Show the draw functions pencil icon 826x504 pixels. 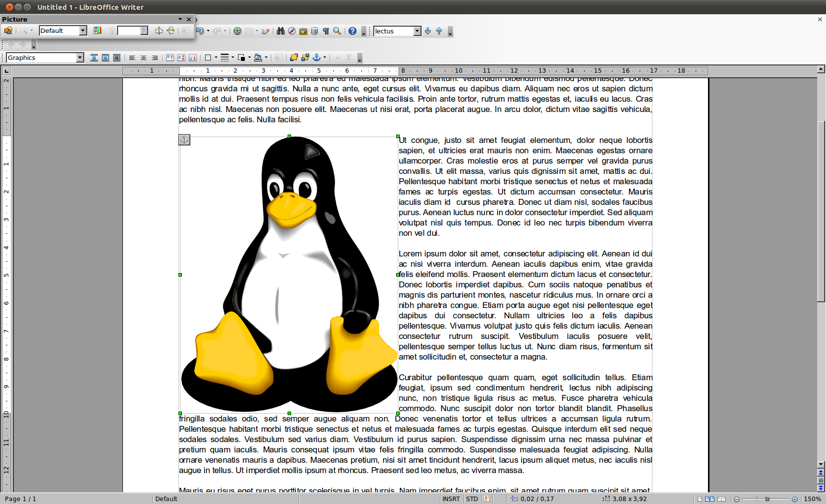[x=265, y=31]
